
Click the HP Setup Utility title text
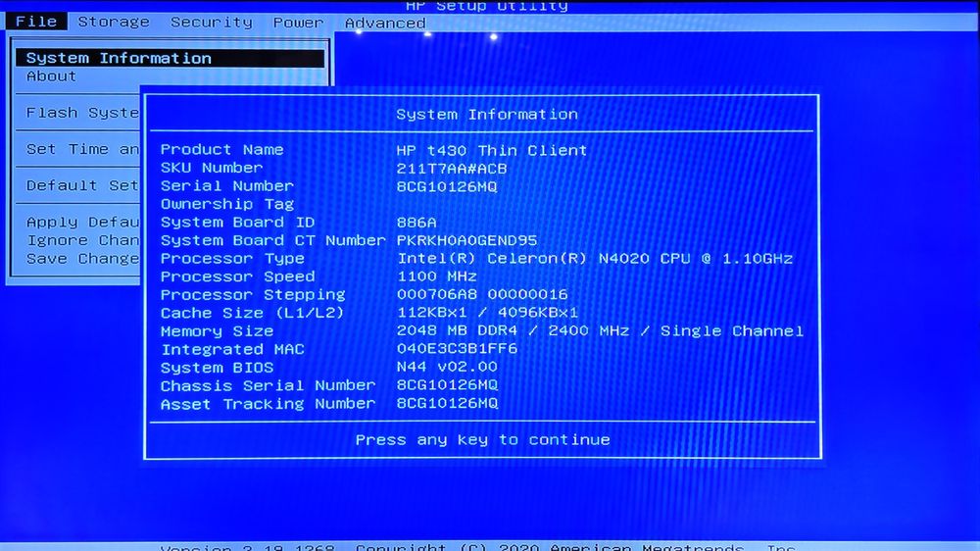tap(487, 6)
